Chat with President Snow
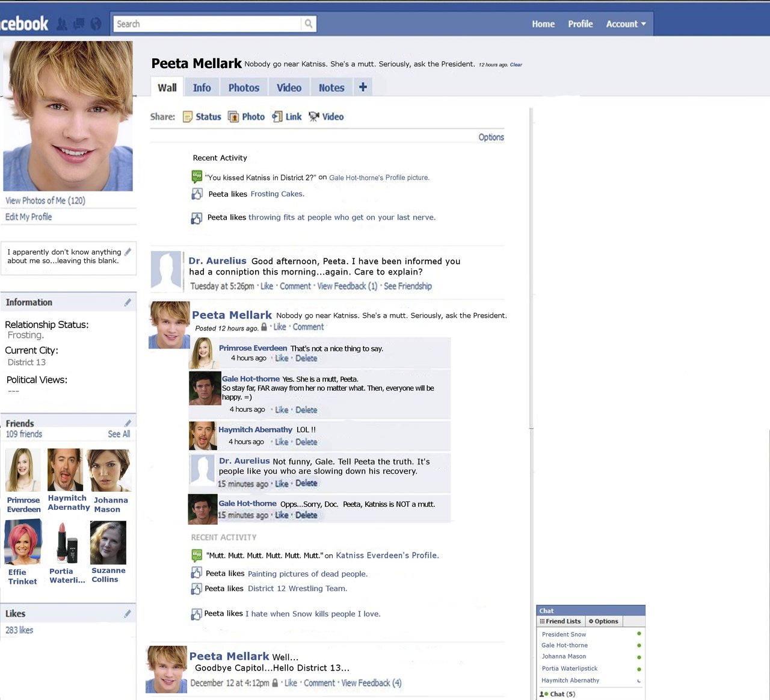The image size is (770, 700). [564, 634]
